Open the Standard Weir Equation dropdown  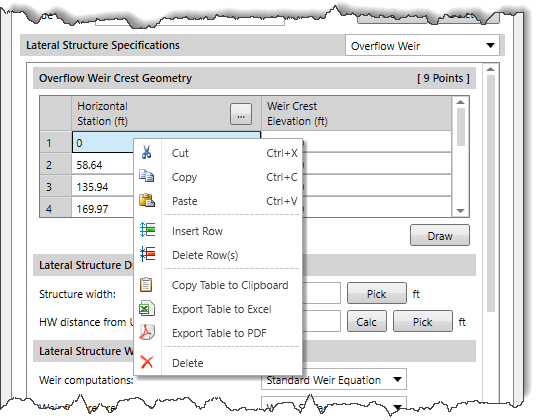[x=334, y=380]
